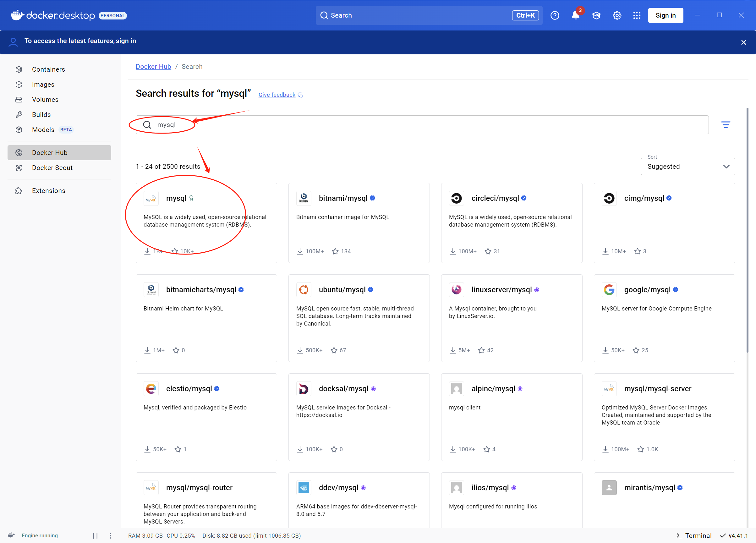Screen dimensions: 756x543
Task: Pause the Docker engine from status bar
Action: 95,535
